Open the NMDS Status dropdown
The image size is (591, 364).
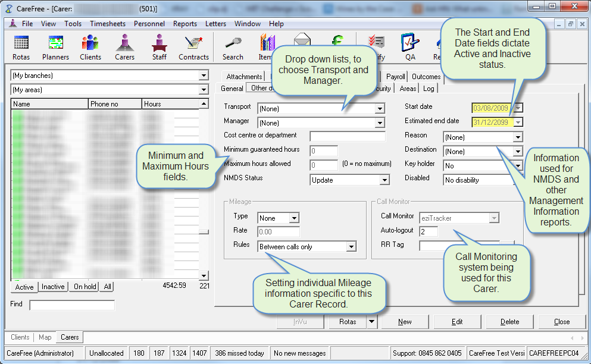pos(384,180)
